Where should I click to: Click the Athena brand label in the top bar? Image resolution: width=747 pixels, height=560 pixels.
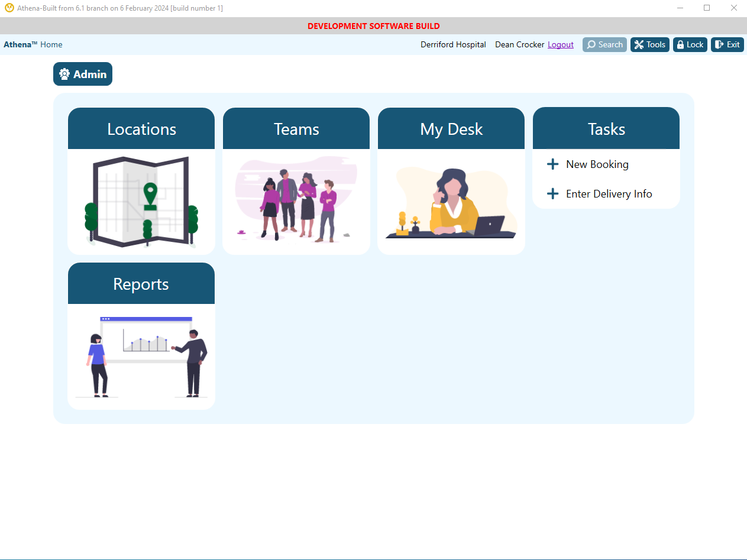[x=21, y=44]
